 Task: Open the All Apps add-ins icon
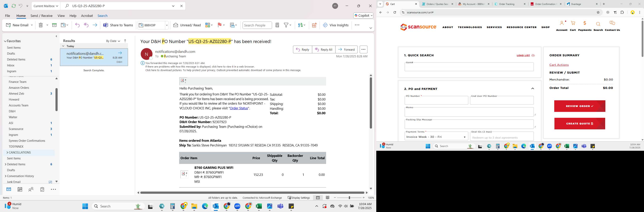[x=314, y=25]
